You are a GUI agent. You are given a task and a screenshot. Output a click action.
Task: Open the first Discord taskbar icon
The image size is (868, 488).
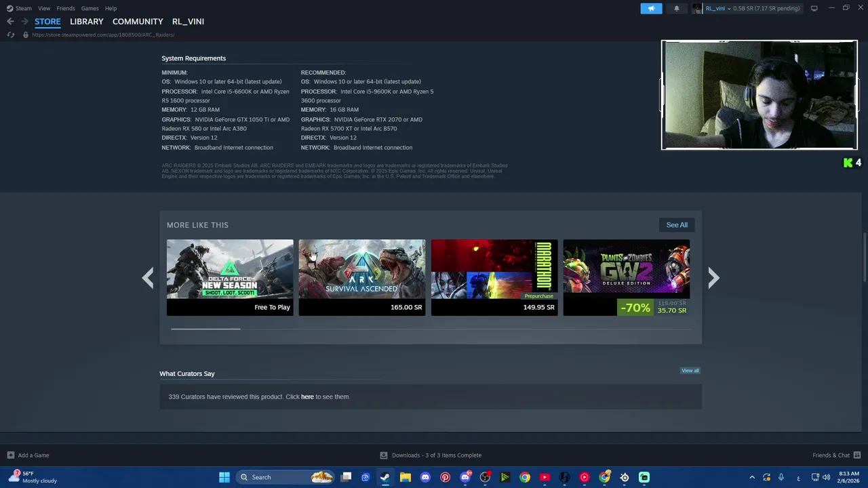[425, 477]
